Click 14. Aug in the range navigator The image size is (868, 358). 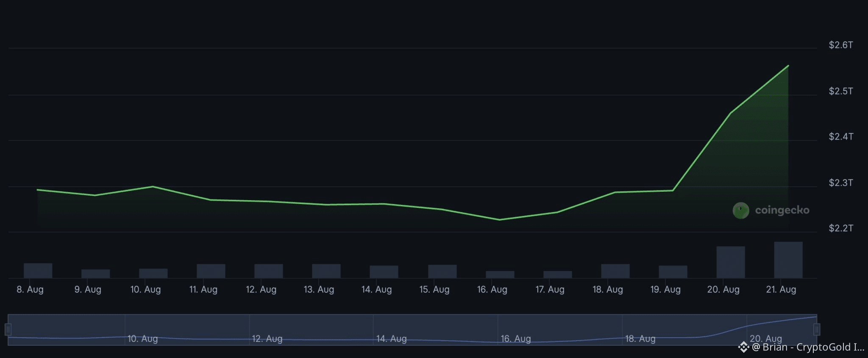coord(392,339)
